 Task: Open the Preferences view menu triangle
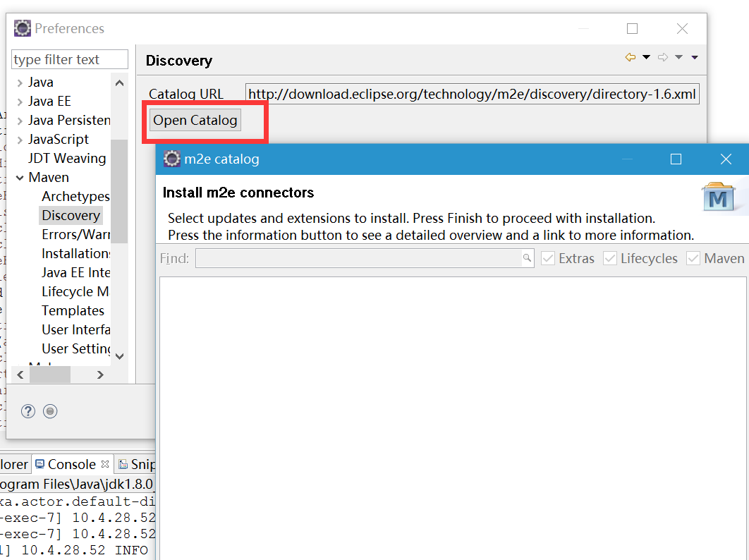(695, 57)
